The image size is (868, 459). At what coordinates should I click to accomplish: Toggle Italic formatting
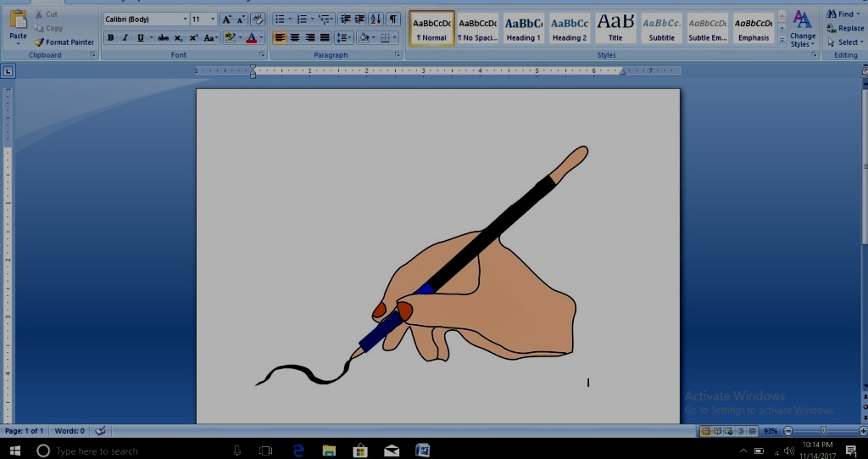click(x=125, y=37)
